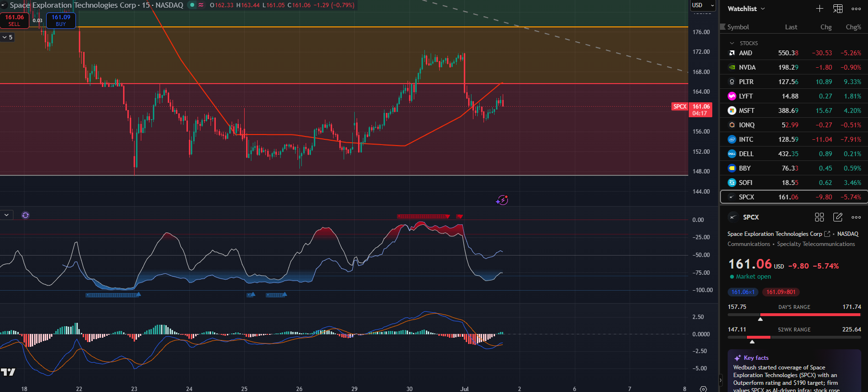Click the SOFI logo in the watchlist

732,183
